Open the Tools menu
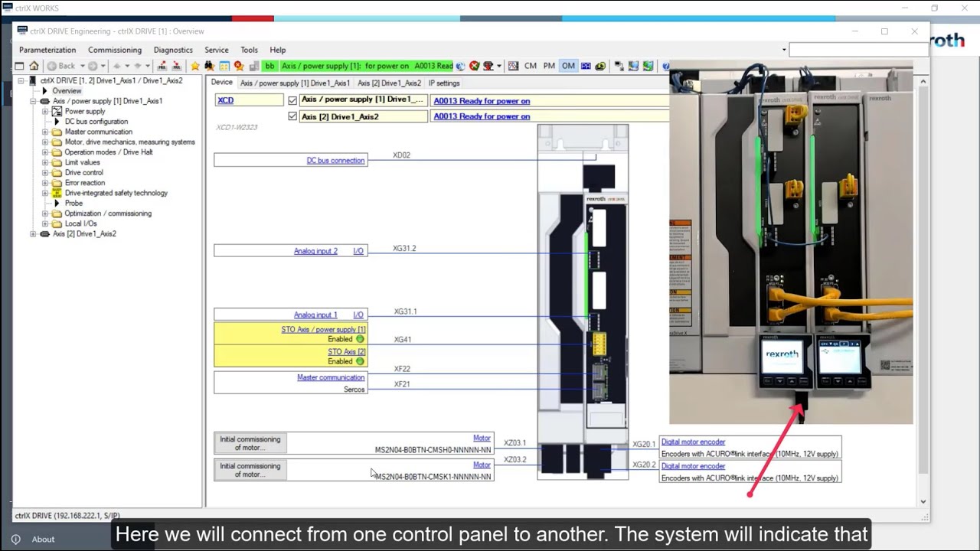This screenshot has width=980, height=551. click(x=249, y=50)
